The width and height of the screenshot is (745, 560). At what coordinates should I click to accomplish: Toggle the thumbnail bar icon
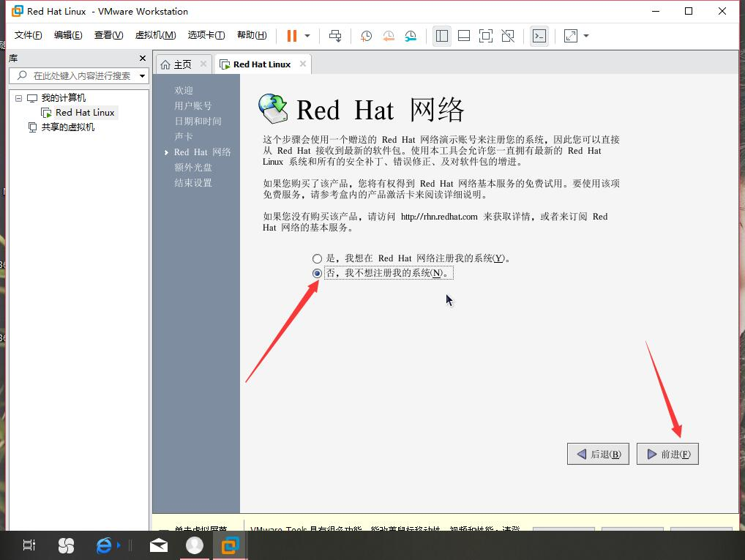click(x=464, y=36)
